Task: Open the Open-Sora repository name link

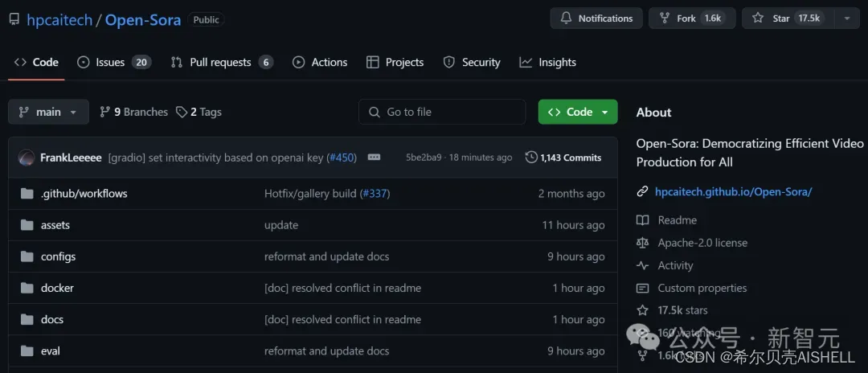Action: point(143,20)
